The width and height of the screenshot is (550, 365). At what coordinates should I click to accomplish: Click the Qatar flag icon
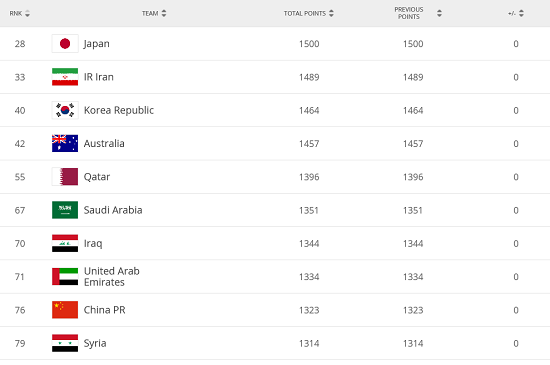tap(65, 177)
